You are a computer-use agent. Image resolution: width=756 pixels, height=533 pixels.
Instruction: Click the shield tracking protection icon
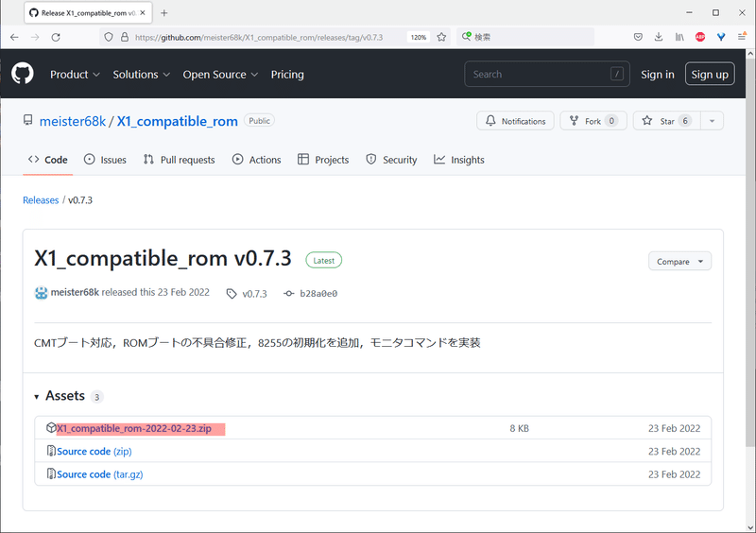pos(109,37)
